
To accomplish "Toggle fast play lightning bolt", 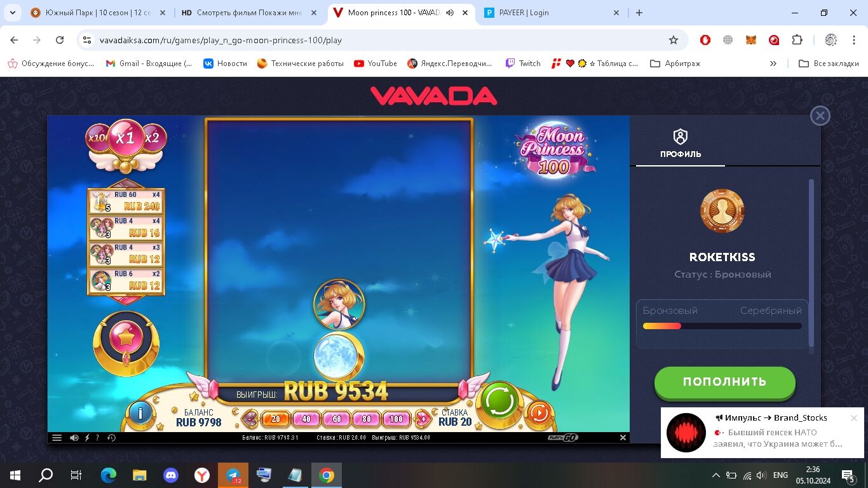I will [x=87, y=438].
